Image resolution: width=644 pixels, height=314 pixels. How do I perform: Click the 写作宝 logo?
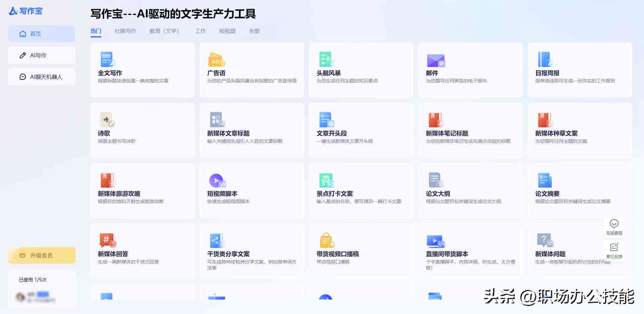(x=26, y=11)
